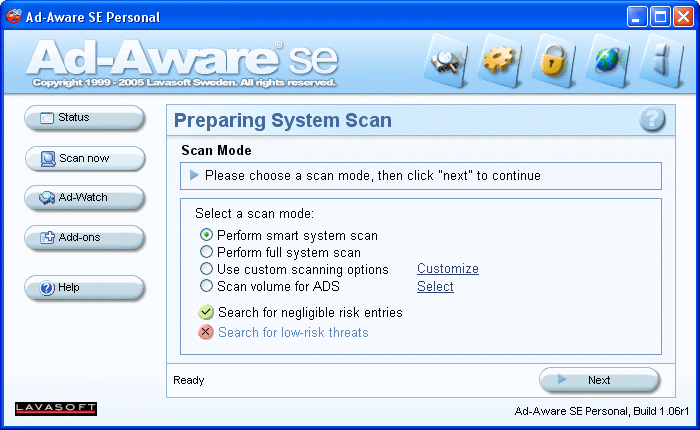Open info via the 'i' icon

tap(661, 61)
